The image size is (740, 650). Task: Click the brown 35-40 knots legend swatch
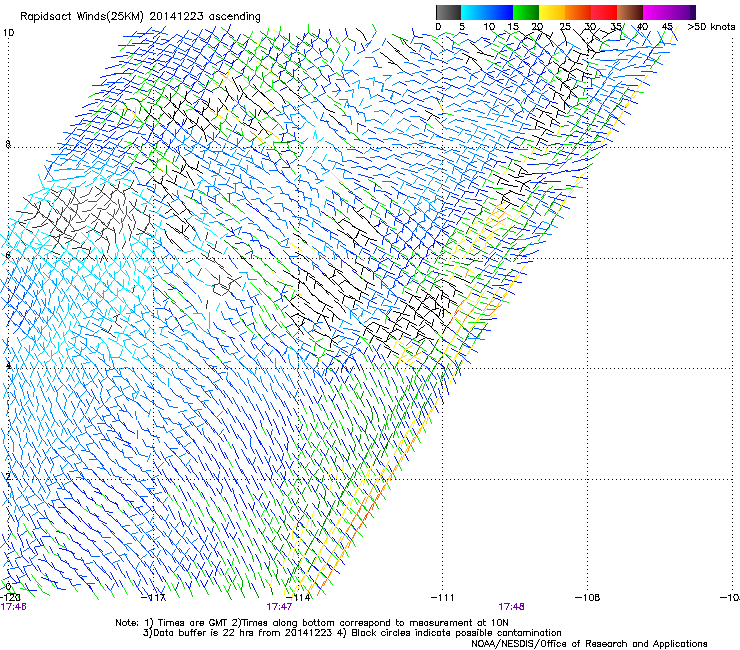[x=630, y=12]
